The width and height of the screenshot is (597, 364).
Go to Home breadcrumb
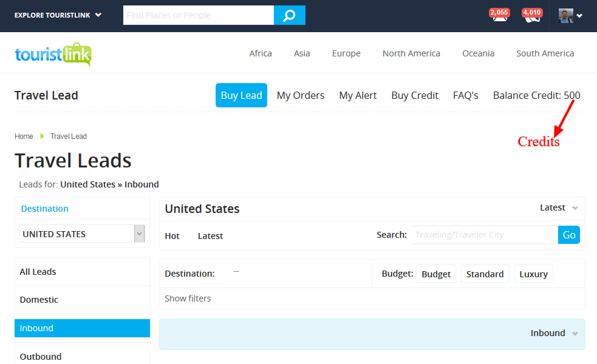pos(24,136)
